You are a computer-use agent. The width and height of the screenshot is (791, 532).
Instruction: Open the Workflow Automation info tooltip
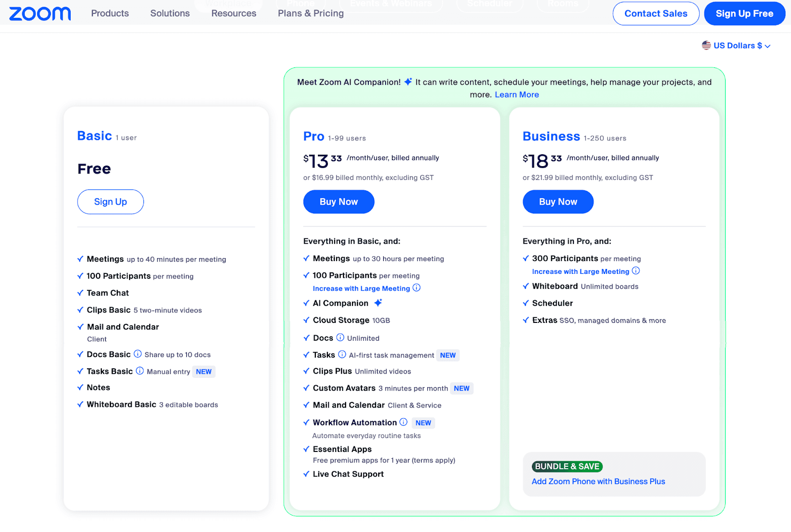[404, 422]
